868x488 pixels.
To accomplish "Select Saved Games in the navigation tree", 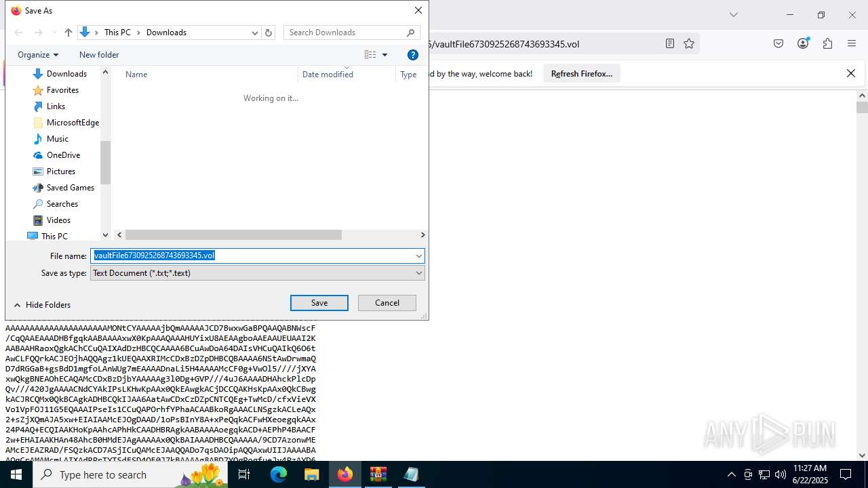I will (x=70, y=188).
